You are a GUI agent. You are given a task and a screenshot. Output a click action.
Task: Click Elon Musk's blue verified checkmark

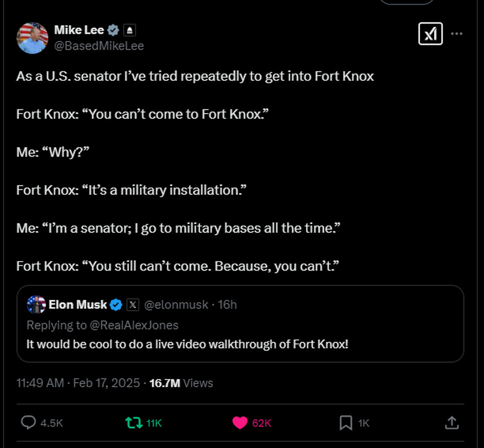(x=116, y=305)
